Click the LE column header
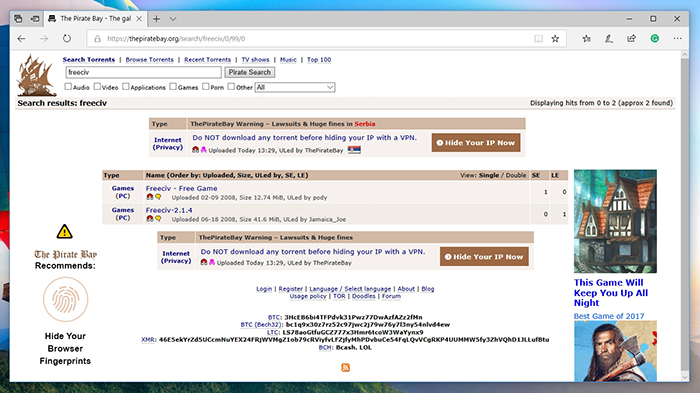 pos(555,175)
